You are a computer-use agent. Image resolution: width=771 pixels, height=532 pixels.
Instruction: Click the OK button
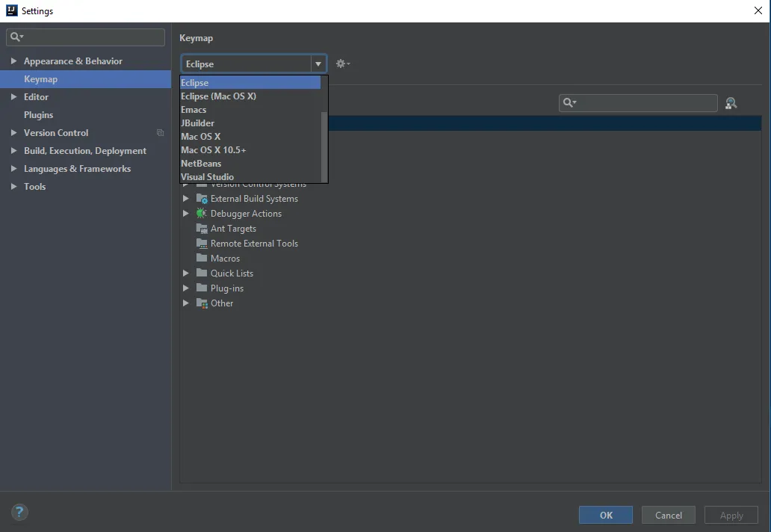point(606,515)
